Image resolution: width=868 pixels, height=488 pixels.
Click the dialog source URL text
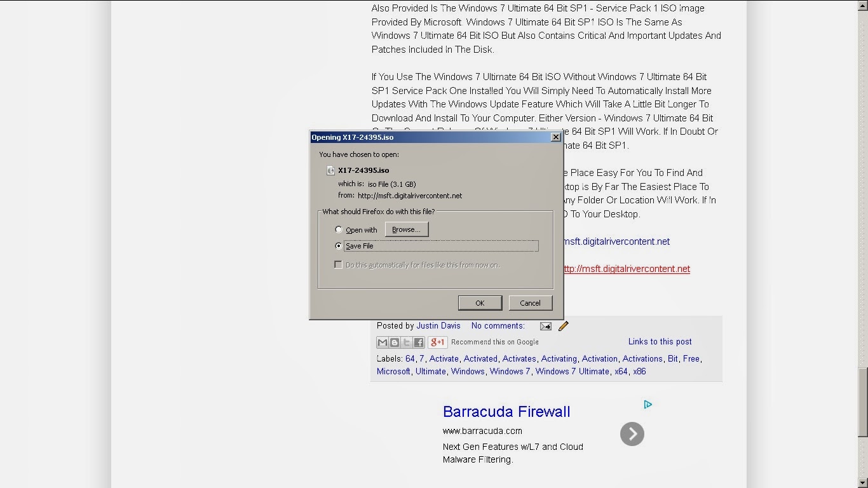pyautogui.click(x=410, y=196)
